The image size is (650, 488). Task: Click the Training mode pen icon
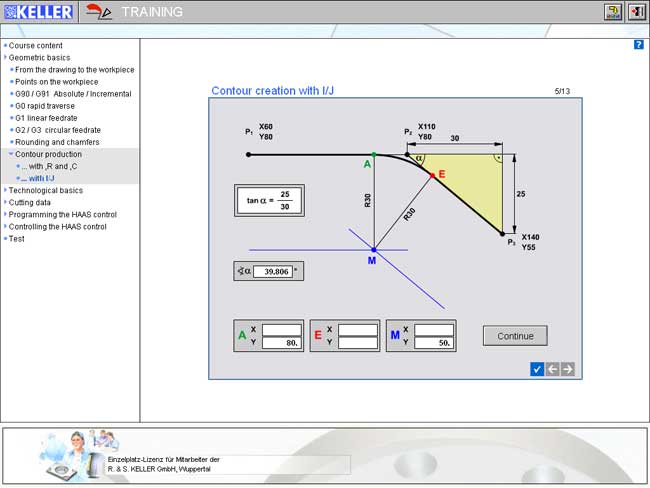pyautogui.click(x=99, y=12)
